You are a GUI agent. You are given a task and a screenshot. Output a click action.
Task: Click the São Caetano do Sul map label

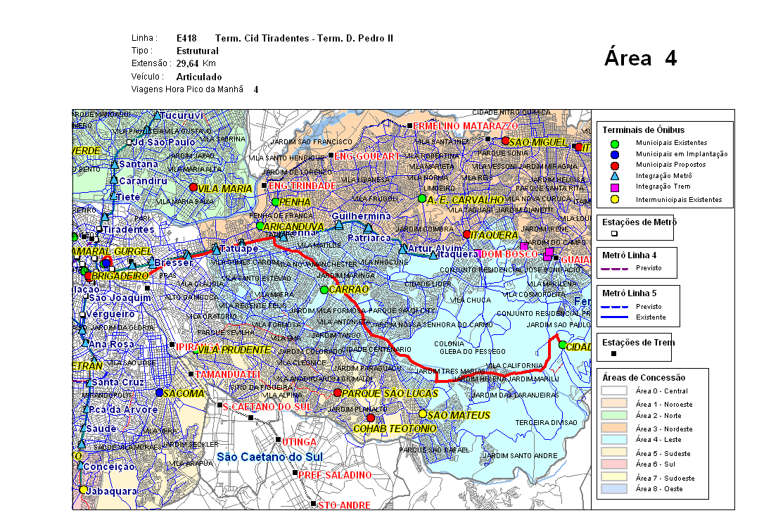coord(270,457)
